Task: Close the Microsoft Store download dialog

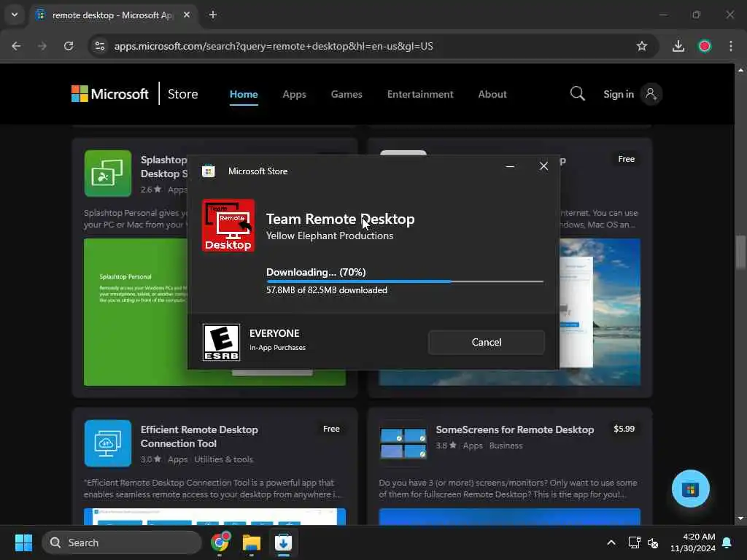Action: click(x=543, y=166)
